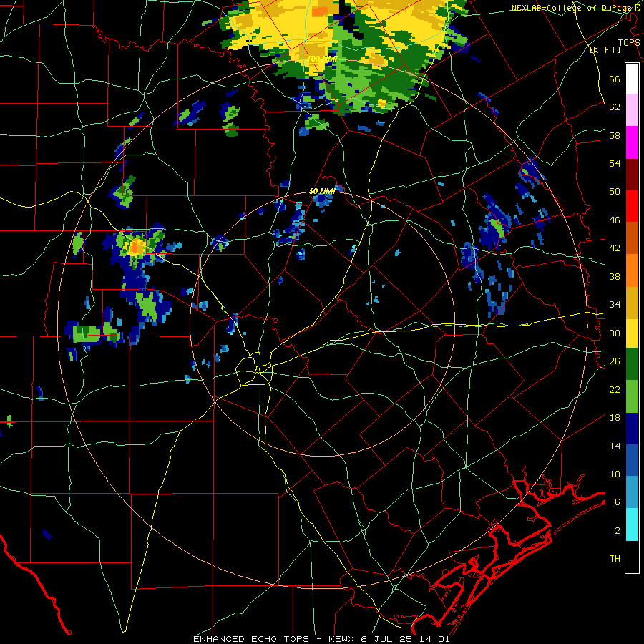Screen dimensions: 644x644
Task: Click the dark red legend swatch
Action: tap(632, 174)
